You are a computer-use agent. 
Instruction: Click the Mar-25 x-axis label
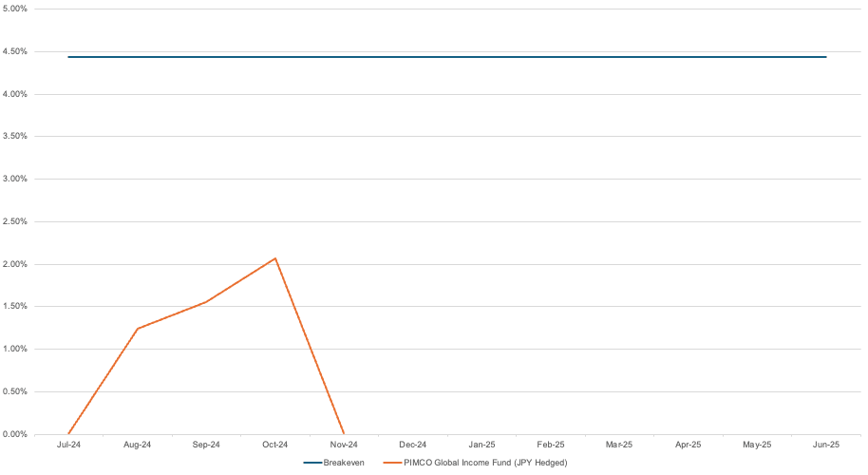tap(619, 445)
